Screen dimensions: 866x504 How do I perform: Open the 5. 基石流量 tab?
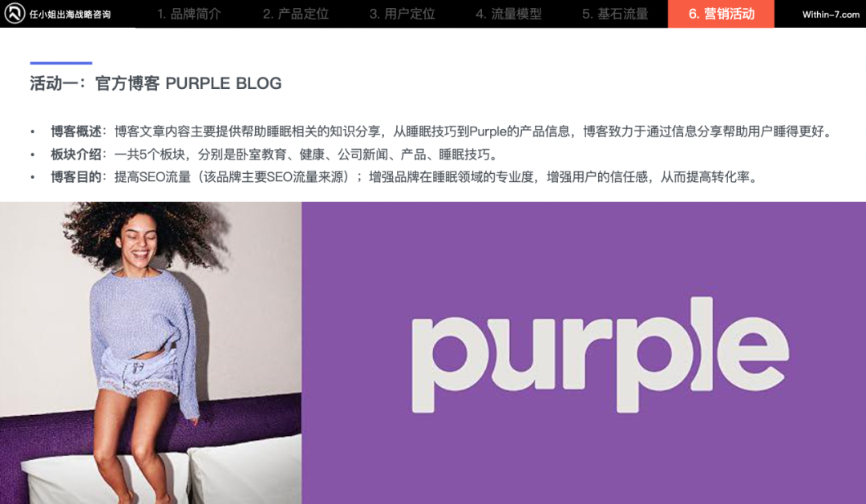point(615,14)
